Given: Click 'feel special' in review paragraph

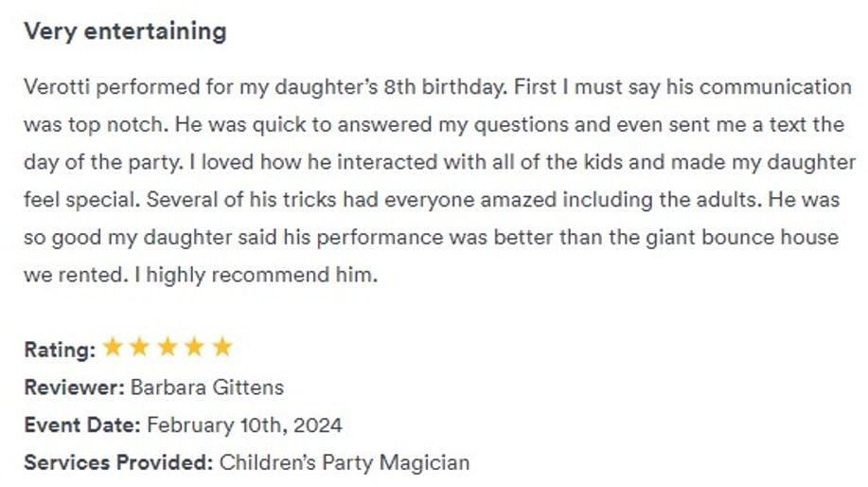Looking at the screenshot, I should pyautogui.click(x=82, y=200).
